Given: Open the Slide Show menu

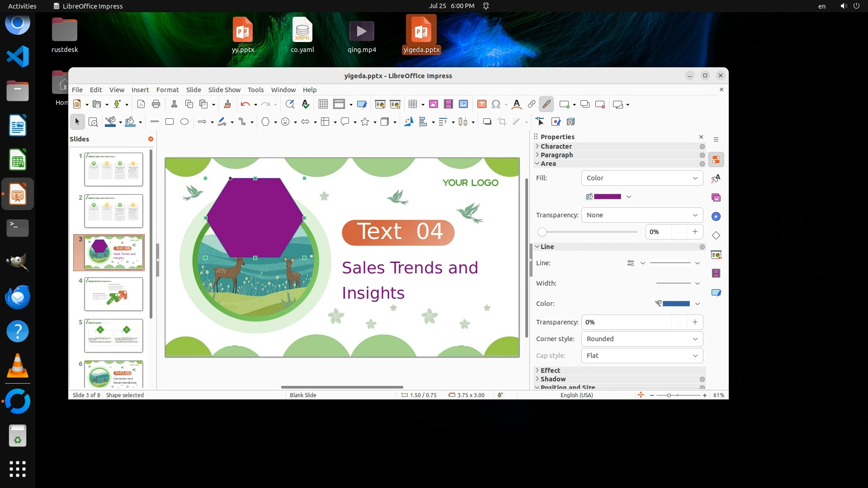Looking at the screenshot, I should (x=224, y=90).
